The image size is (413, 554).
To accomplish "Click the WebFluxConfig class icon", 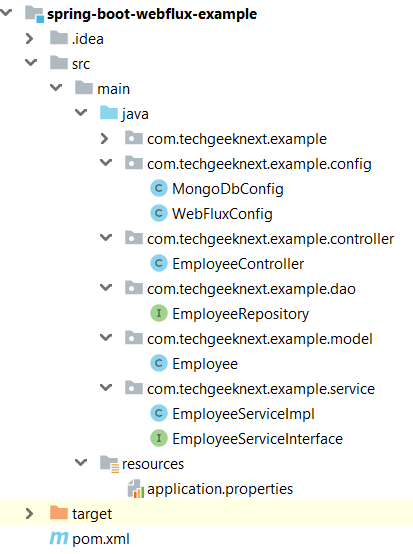I will (x=159, y=214).
